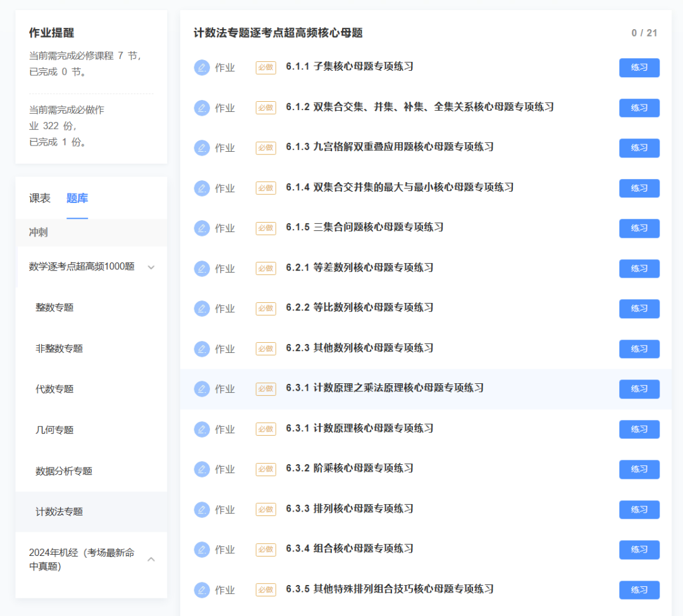Click the 必做 tag on the 6.1.5 三集合问题 row
The width and height of the screenshot is (683, 616).
[x=266, y=228]
